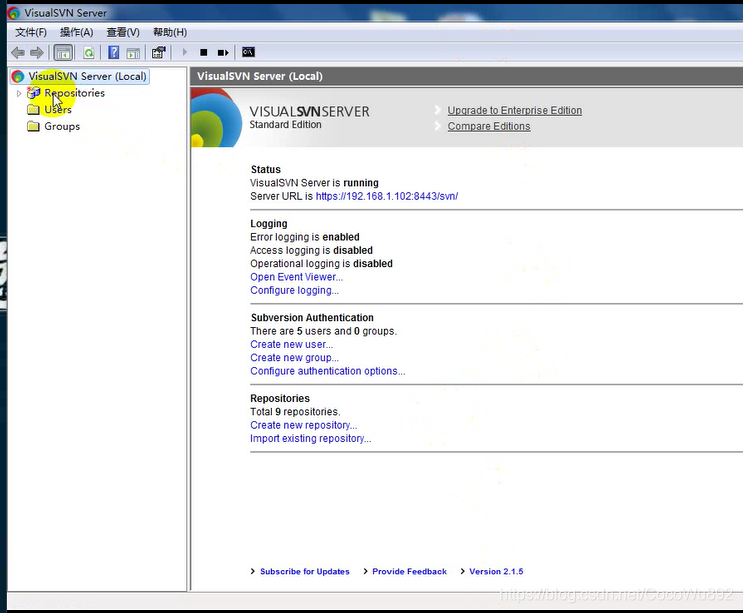Toggle the show/hide console tree icon
The width and height of the screenshot is (743, 613).
click(63, 53)
